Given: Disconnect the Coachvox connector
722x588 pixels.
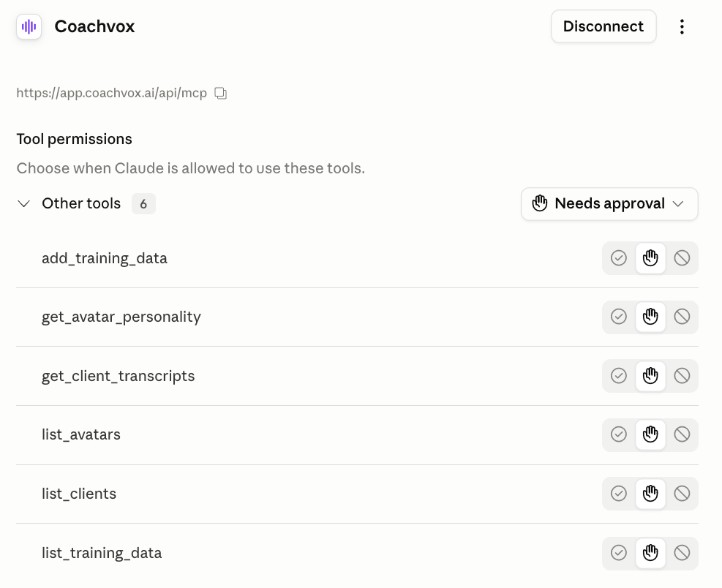Looking at the screenshot, I should coord(603,26).
